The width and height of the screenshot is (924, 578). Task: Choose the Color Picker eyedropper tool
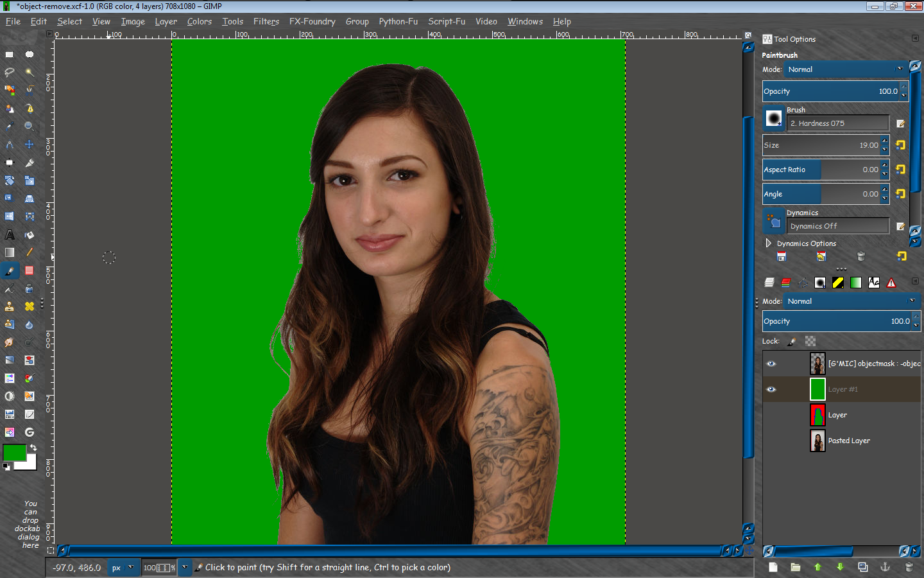pos(10,127)
